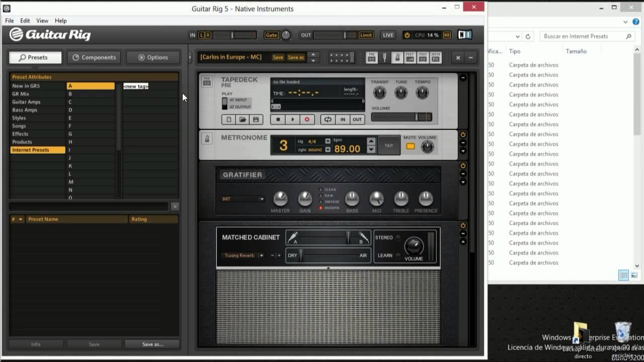This screenshot has width=644, height=362.
Task: Open the View menu
Action: pyautogui.click(x=42, y=21)
